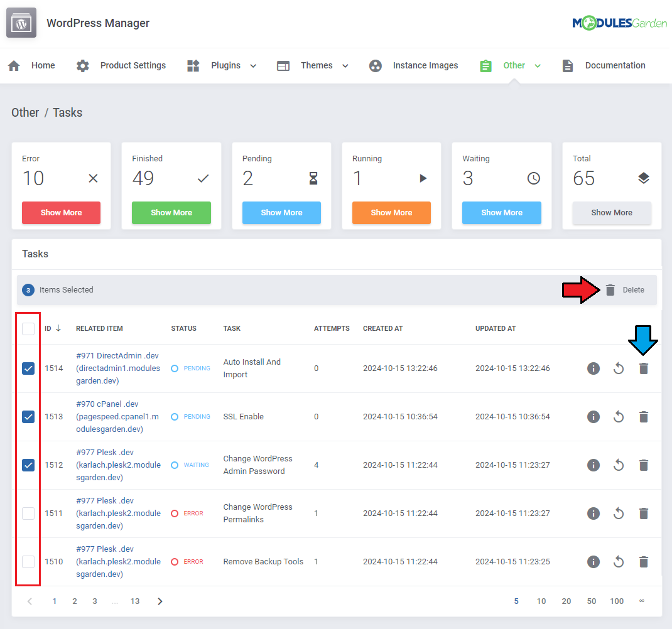The width and height of the screenshot is (672, 629).
Task: Click the Home house icon
Action: tap(14, 65)
